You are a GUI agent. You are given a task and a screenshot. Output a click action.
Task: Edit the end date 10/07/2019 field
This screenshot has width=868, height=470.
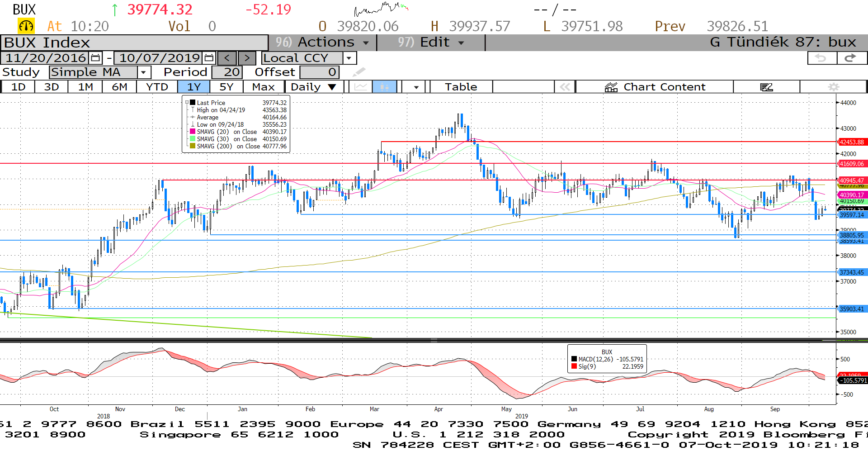pos(159,58)
